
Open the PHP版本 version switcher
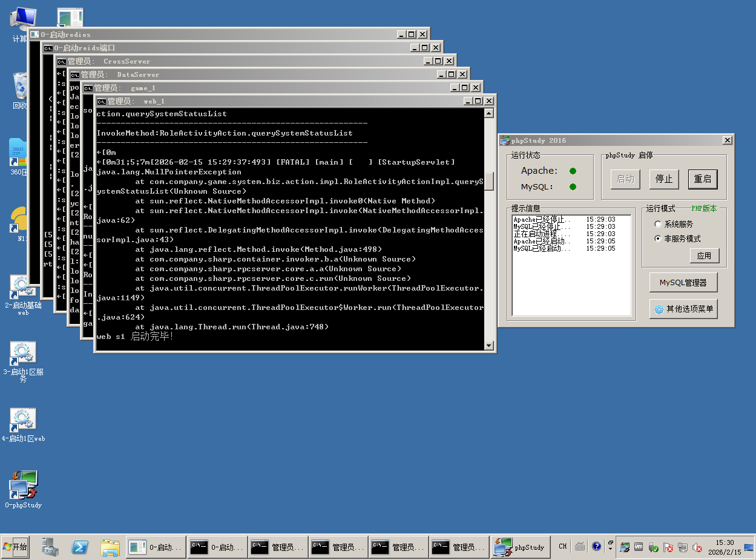(x=704, y=208)
